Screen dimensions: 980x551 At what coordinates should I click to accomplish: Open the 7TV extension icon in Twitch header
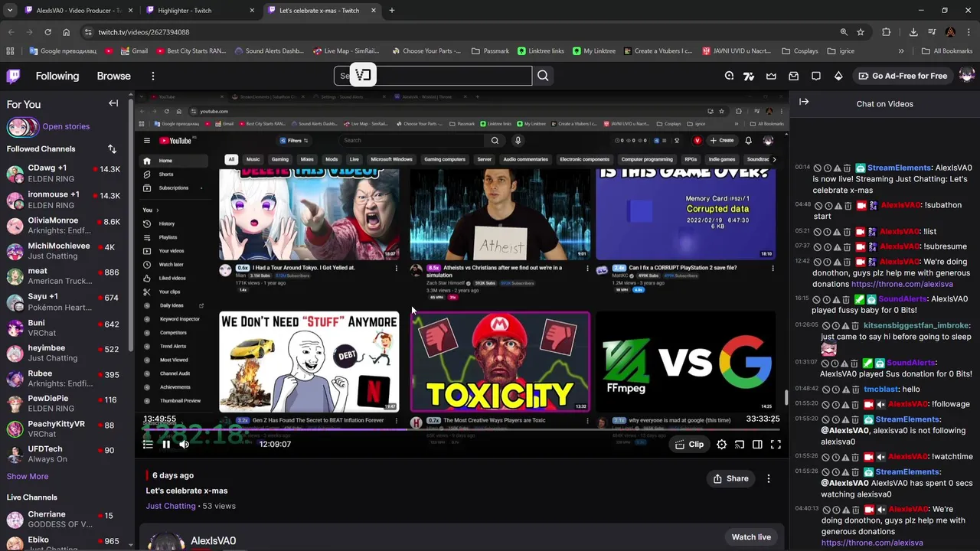pyautogui.click(x=749, y=76)
